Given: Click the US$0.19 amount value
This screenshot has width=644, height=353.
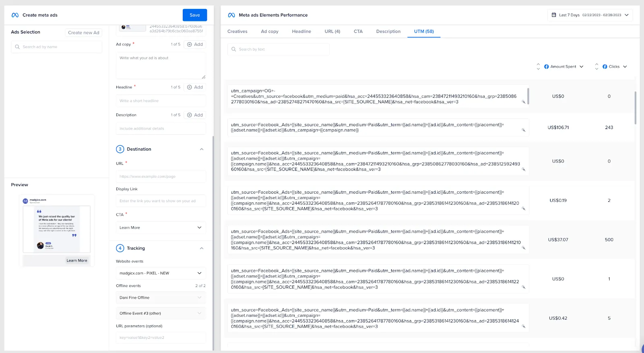Looking at the screenshot, I should [558, 200].
